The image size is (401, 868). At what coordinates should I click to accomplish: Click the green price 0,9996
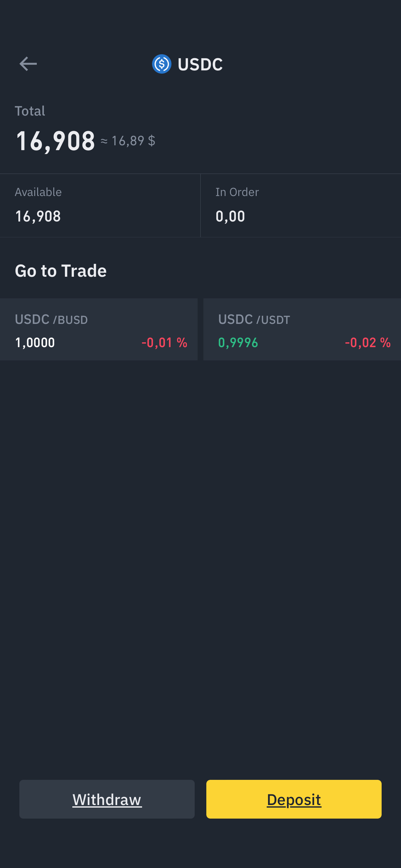[238, 343]
